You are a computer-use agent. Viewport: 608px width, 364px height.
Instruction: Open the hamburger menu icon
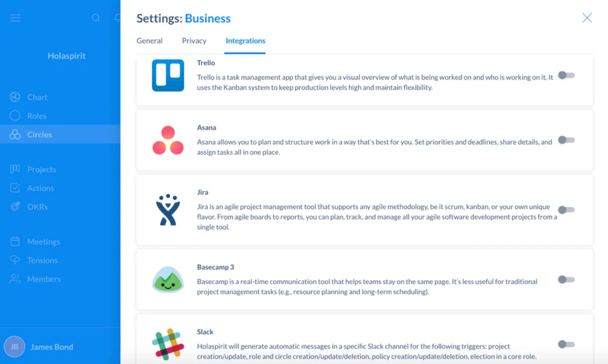point(16,18)
